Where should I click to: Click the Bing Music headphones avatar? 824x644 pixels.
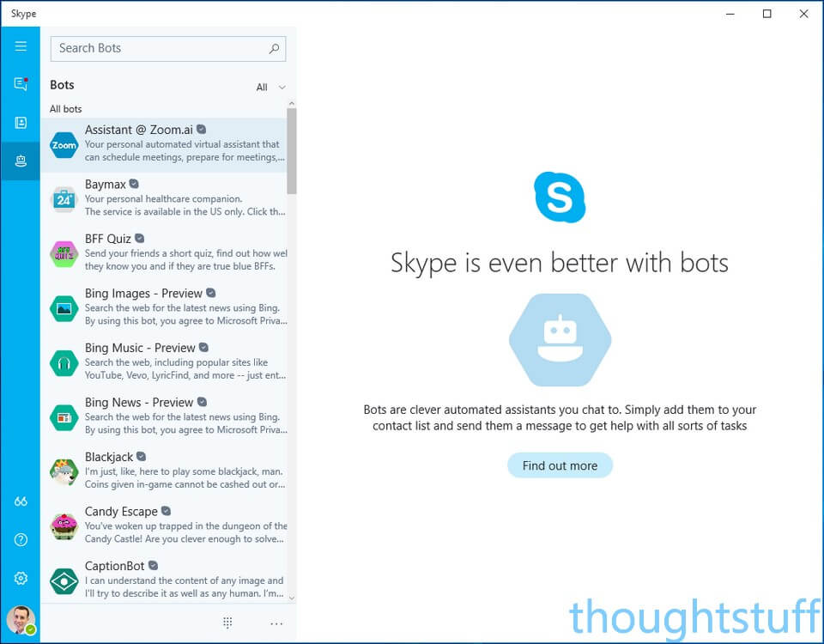coord(64,363)
